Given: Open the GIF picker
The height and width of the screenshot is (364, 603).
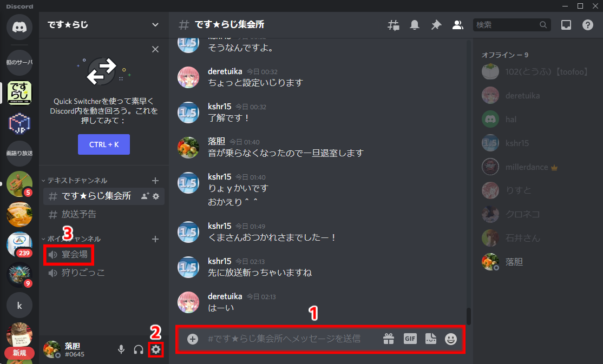Looking at the screenshot, I should point(410,339).
